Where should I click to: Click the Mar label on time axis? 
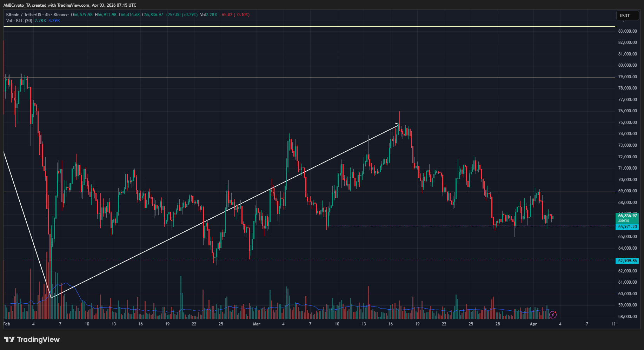[257, 324]
